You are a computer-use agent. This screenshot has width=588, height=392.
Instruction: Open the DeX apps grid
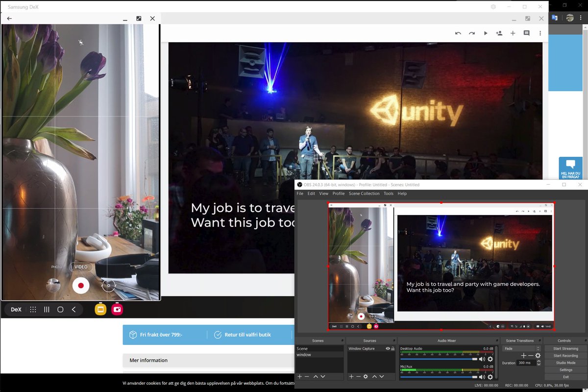coord(33,310)
